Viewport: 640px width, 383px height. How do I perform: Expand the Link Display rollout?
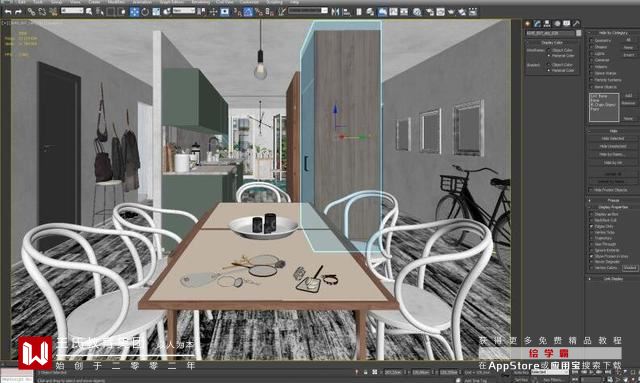click(x=613, y=279)
